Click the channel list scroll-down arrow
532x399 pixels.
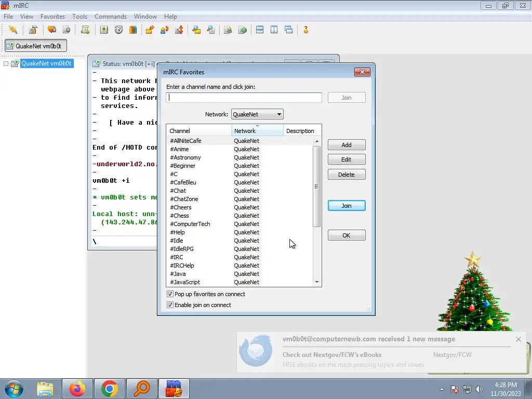click(317, 282)
